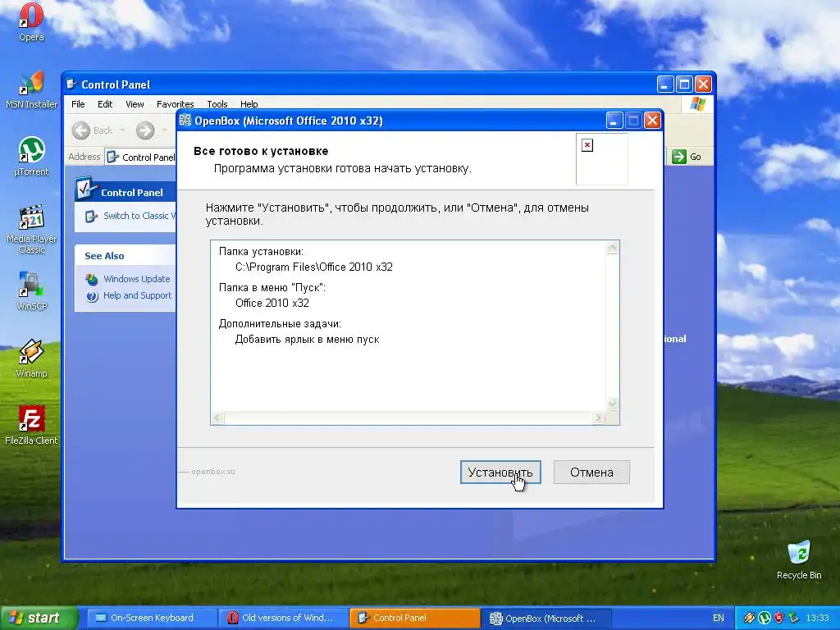Open the Help and Support link

[x=137, y=295]
